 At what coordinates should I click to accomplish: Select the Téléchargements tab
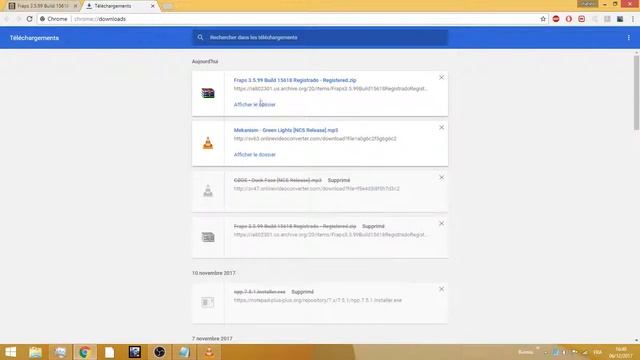pos(118,6)
